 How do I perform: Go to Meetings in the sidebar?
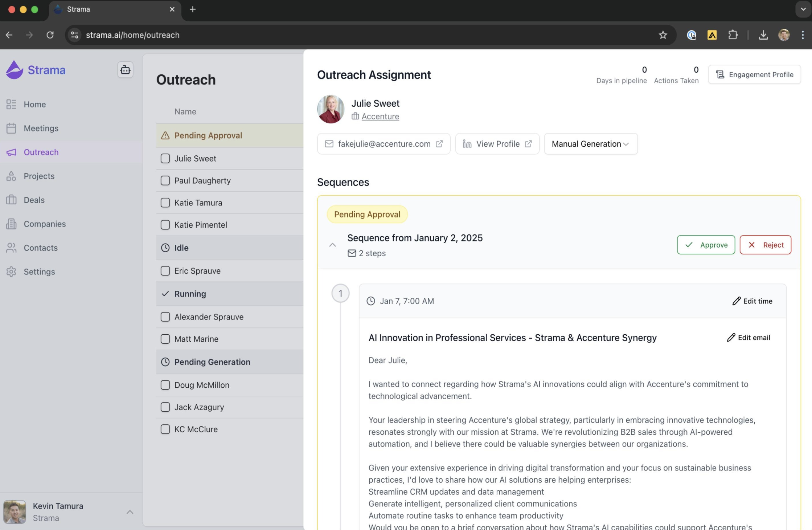coord(41,128)
